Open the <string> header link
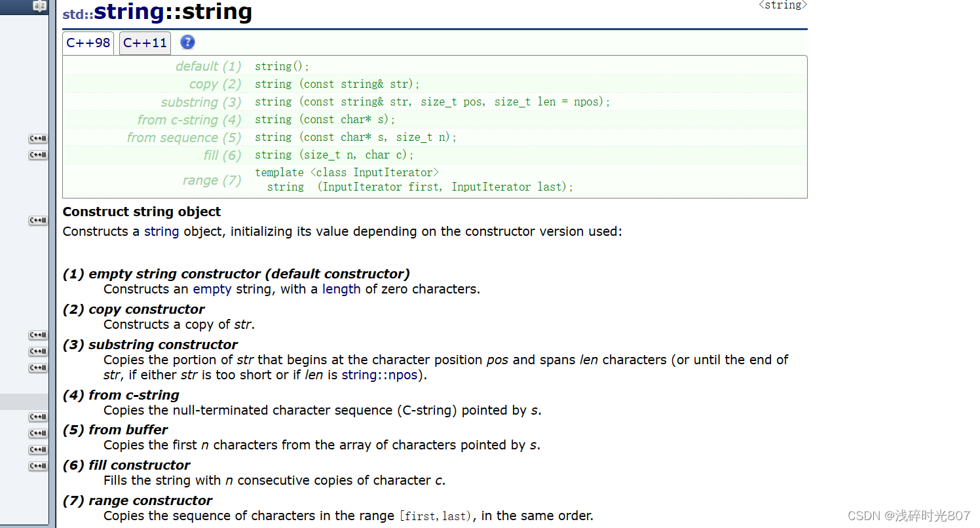Screen dimensions: 980x528 (x=783, y=5)
